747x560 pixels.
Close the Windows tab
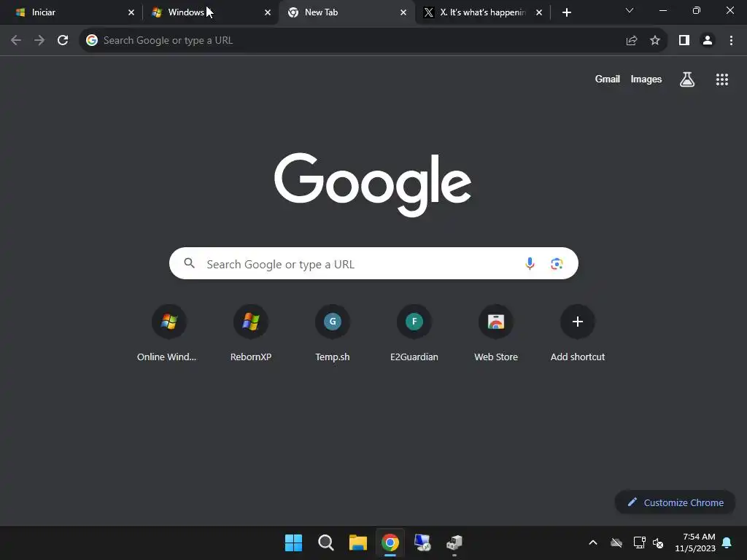(268, 12)
